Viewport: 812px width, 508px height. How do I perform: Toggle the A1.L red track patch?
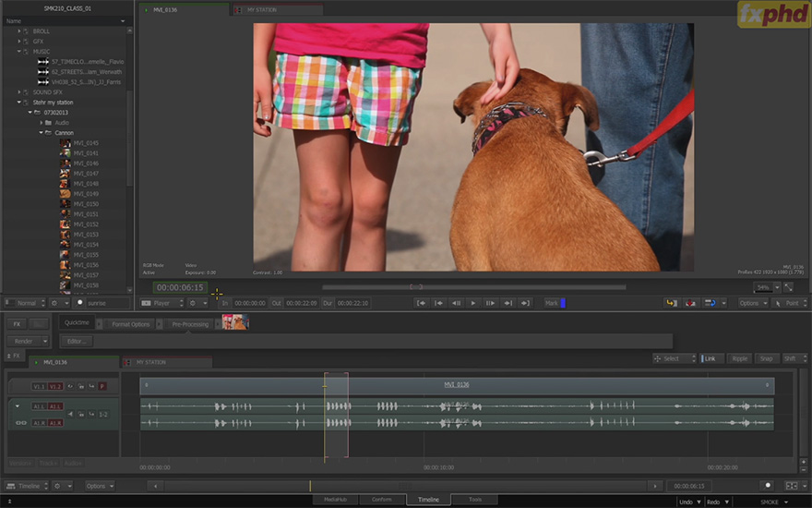[x=55, y=406]
